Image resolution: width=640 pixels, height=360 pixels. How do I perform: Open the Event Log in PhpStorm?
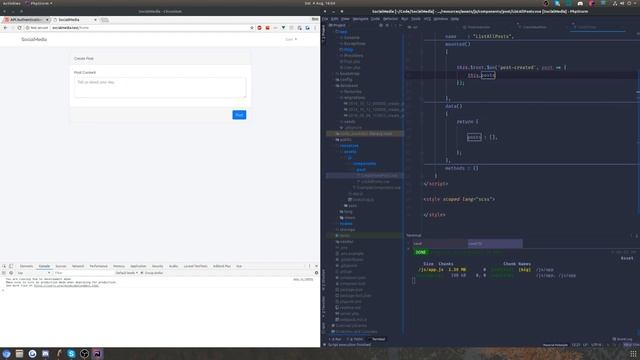pos(622,339)
